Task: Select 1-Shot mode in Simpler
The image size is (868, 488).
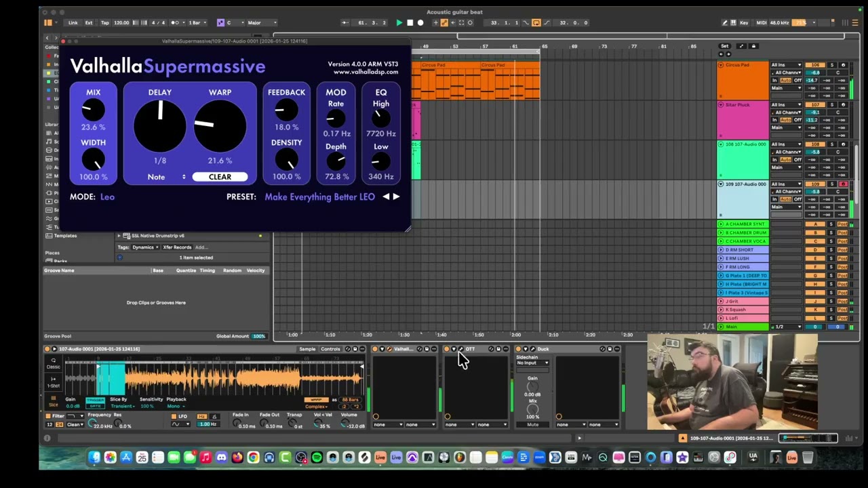Action: [x=53, y=382]
